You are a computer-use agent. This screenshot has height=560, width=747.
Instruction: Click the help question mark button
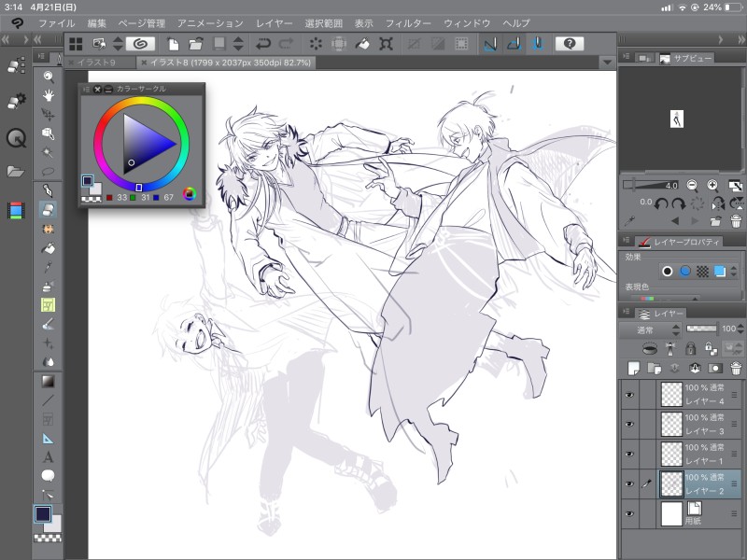569,44
